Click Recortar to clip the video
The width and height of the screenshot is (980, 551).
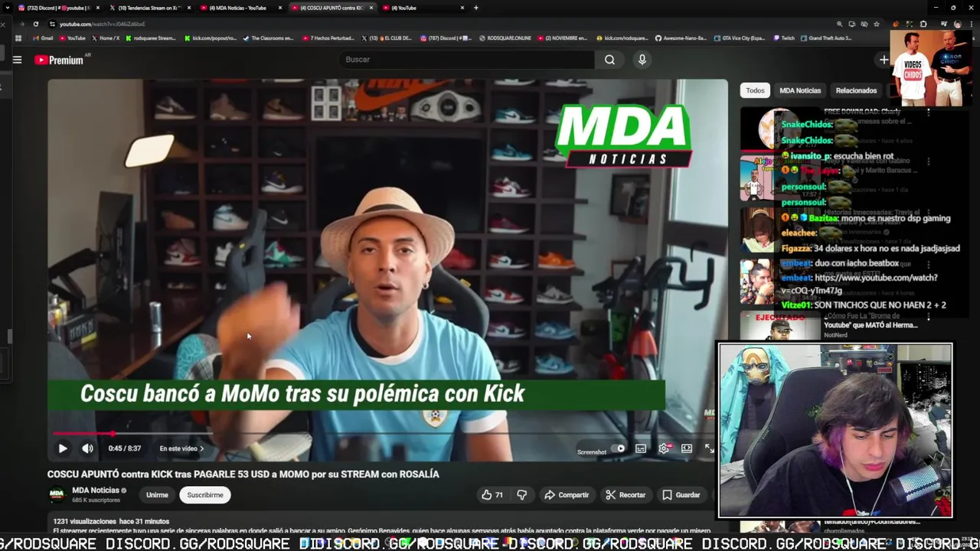click(626, 495)
